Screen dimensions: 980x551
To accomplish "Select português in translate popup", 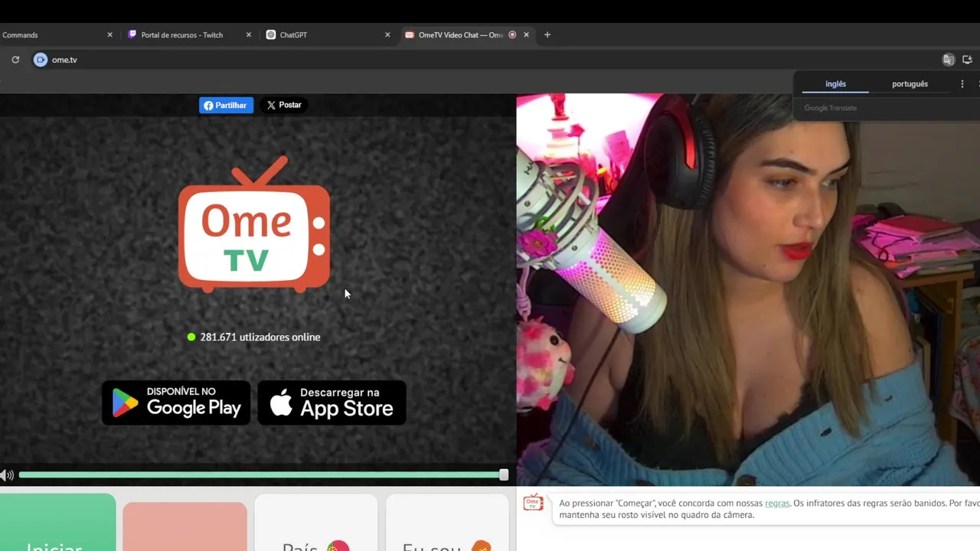I will pyautogui.click(x=910, y=84).
